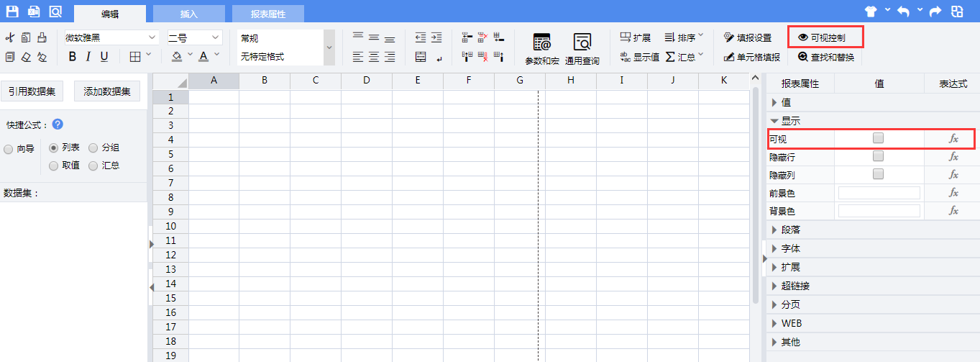Select the 分组 radio button
Screen dimensions: 980x362
click(93, 148)
